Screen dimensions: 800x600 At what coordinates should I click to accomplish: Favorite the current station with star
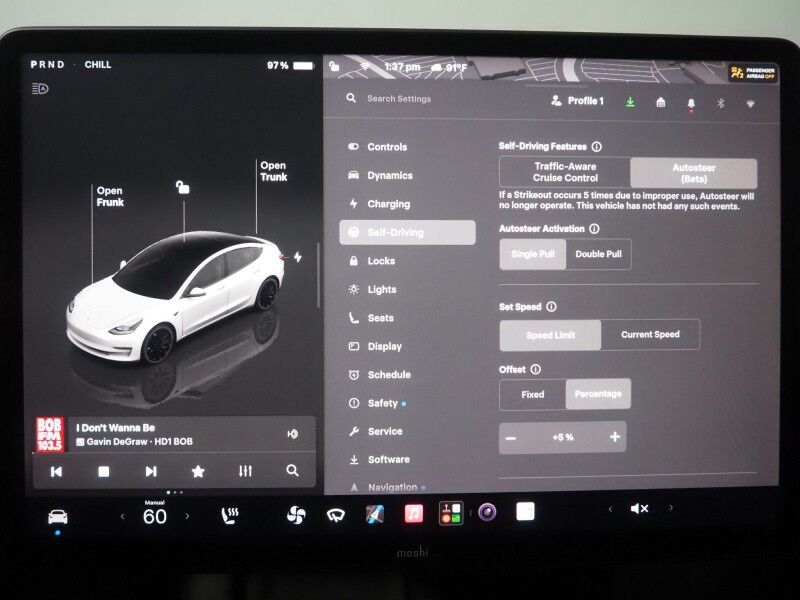tap(198, 471)
